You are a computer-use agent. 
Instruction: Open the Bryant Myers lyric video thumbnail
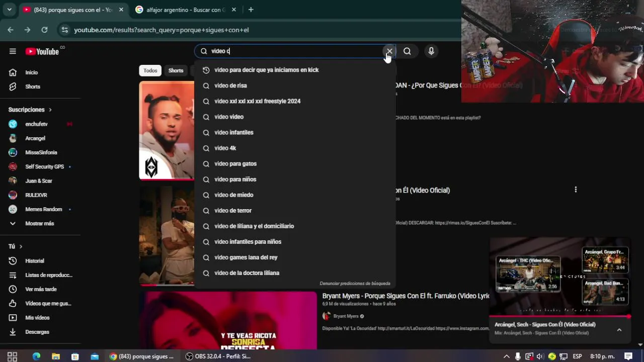point(228,320)
